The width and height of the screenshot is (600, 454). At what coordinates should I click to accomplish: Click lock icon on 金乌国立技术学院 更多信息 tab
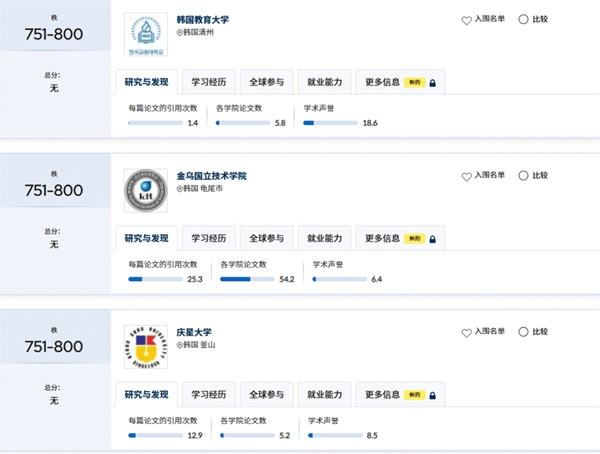[432, 239]
